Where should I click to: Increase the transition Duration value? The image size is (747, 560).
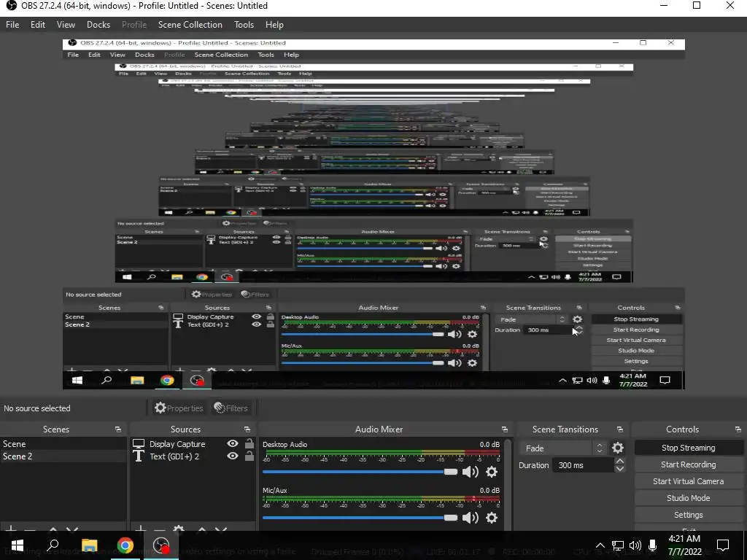coord(620,461)
